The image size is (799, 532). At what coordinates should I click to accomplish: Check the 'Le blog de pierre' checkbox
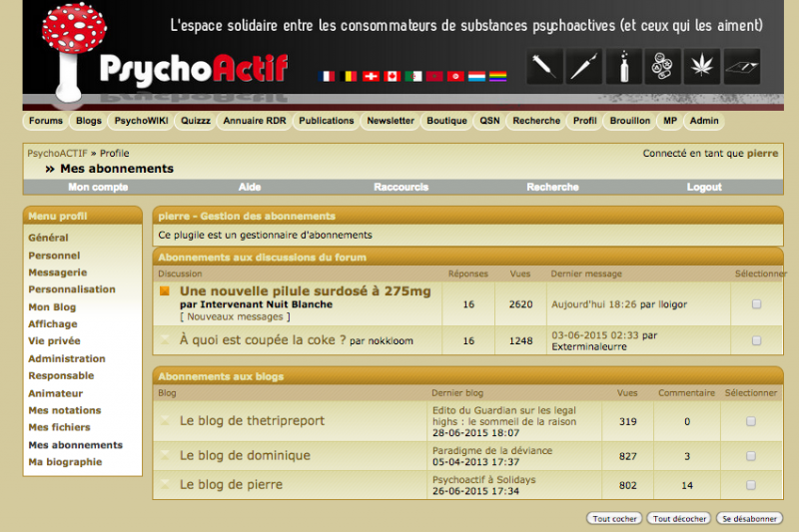click(x=751, y=485)
